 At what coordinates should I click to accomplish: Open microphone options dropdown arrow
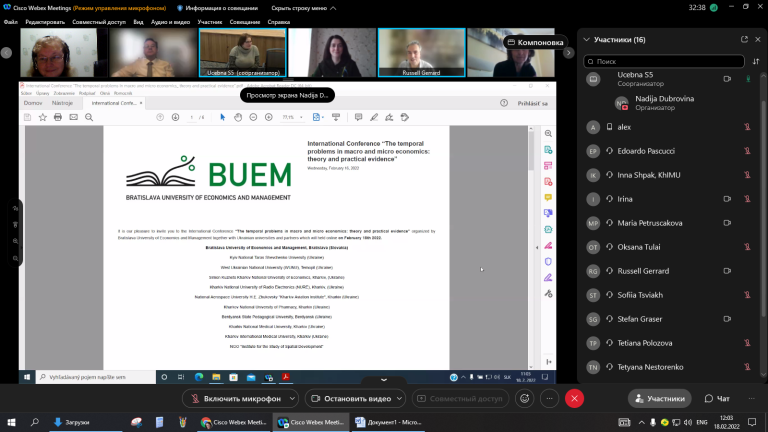pyautogui.click(x=292, y=399)
